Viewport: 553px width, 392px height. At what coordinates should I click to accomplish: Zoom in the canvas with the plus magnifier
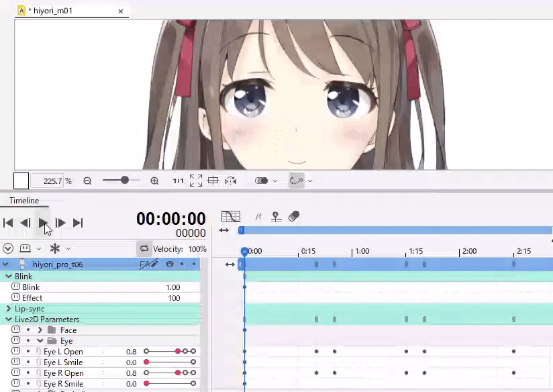154,181
